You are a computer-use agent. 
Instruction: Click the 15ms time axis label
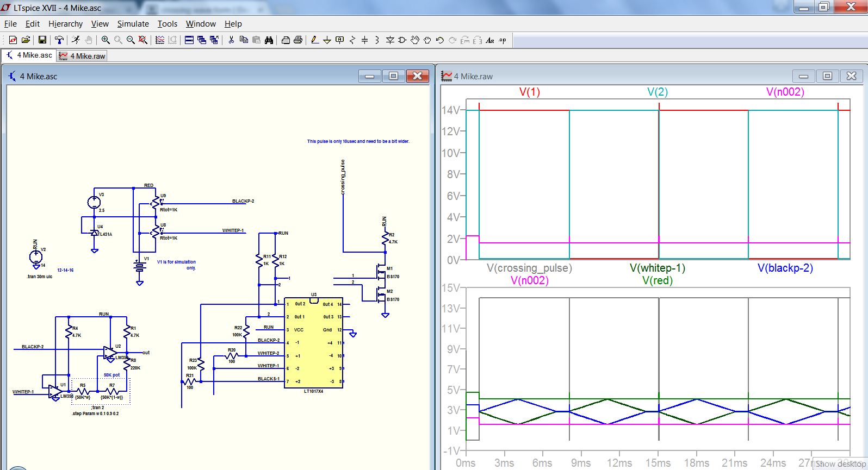tap(658, 463)
